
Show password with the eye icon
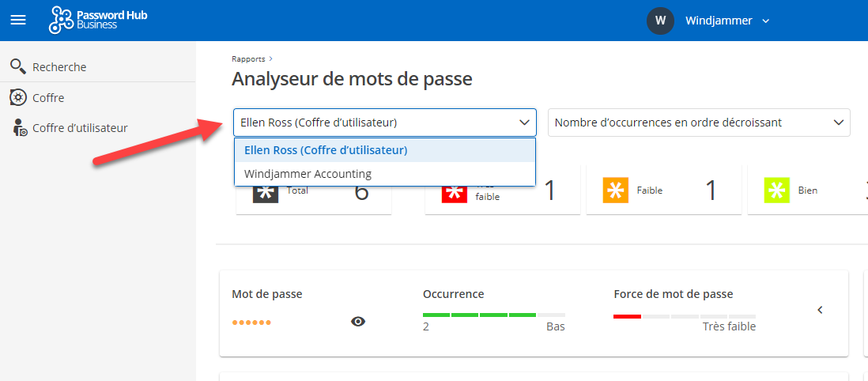click(358, 321)
